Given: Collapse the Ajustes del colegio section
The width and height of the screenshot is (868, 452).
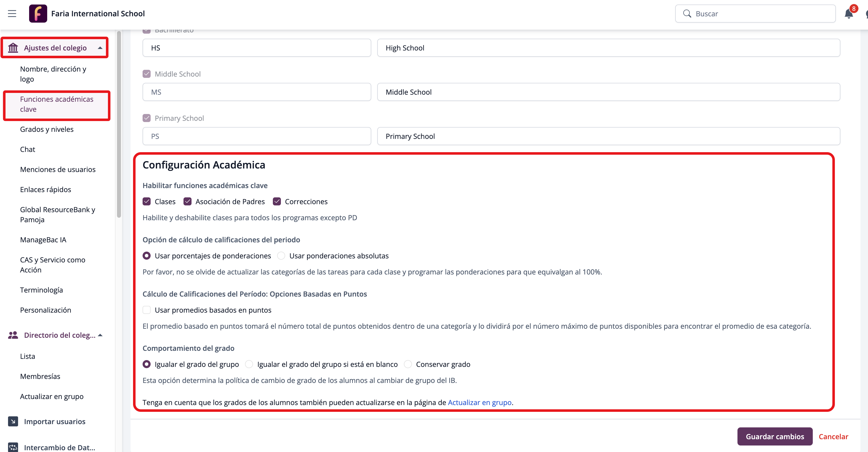Looking at the screenshot, I should (100, 48).
